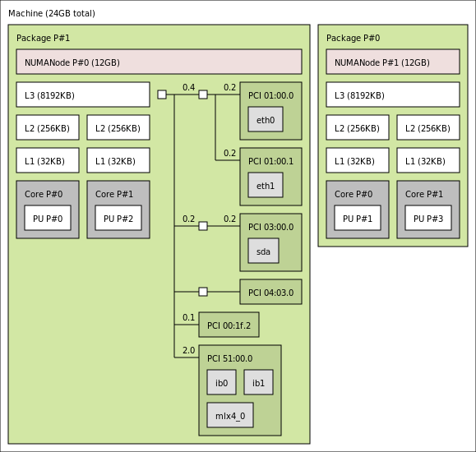Viewport: 476px width, 452px height.
Task: Click the 0.4 link speed label
Action: point(189,87)
